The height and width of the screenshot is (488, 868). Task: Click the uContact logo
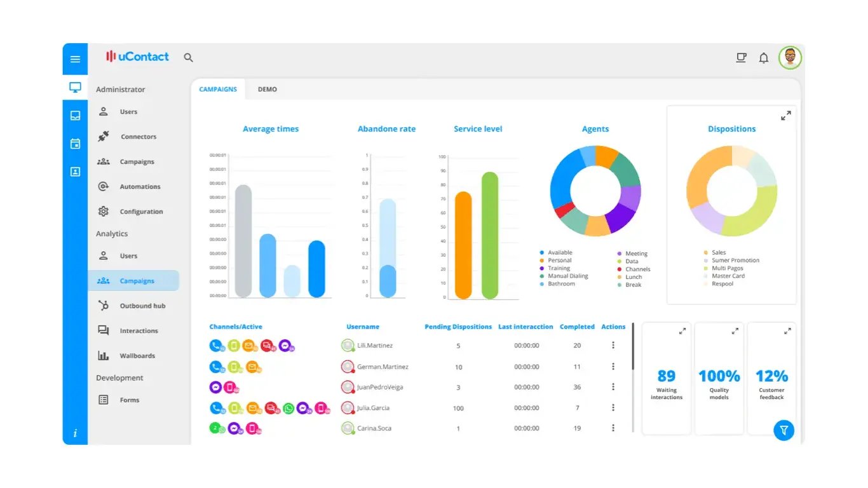137,57
